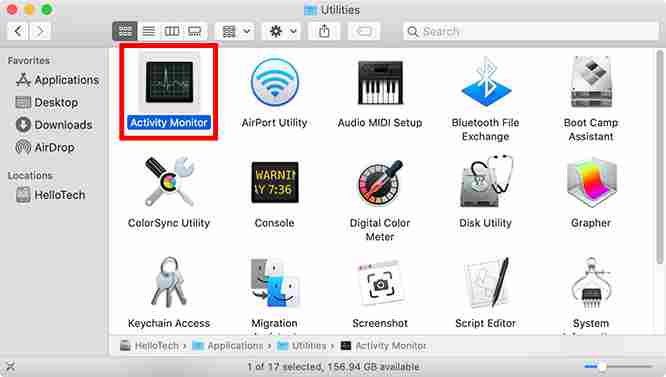Select the ColorSync Utility icon
Viewport: 666px width, 377px height.
tap(169, 182)
